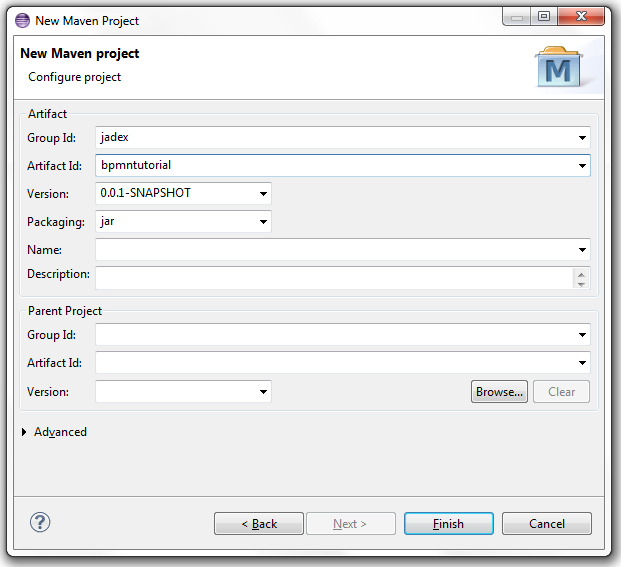The image size is (621, 567).
Task: Open Parent Project Group Id dropdown
Action: pos(582,336)
